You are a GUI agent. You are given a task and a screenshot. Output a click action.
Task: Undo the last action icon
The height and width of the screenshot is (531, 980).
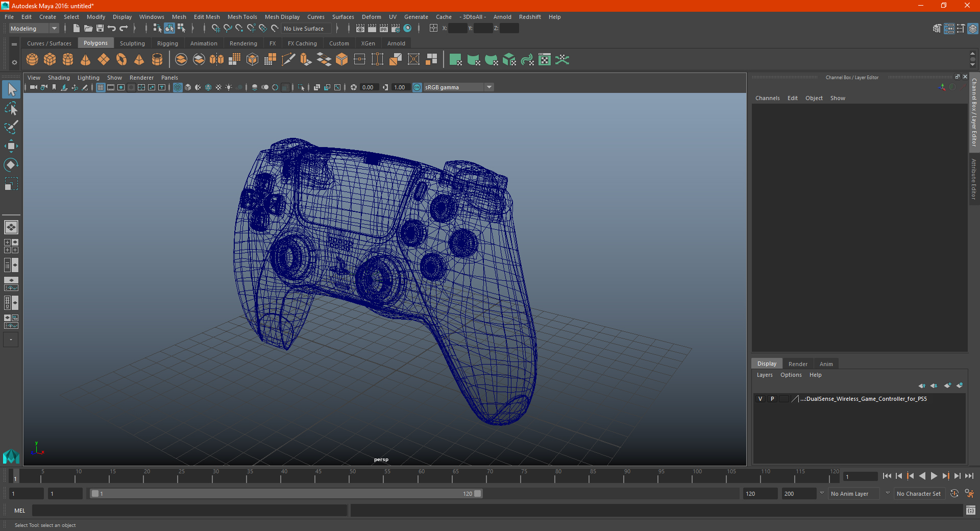(x=112, y=29)
